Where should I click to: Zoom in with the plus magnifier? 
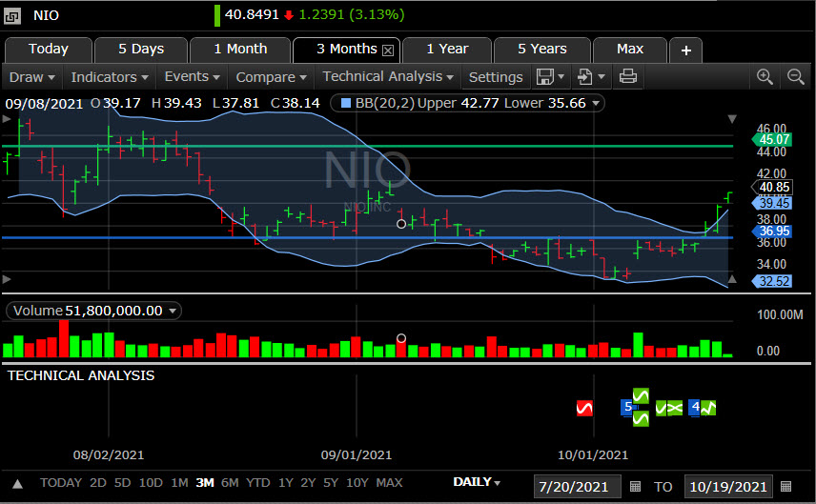click(765, 77)
